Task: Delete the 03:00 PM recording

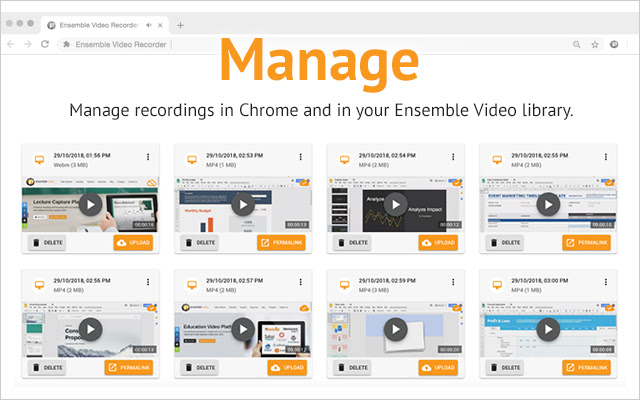Action: pyautogui.click(x=505, y=368)
